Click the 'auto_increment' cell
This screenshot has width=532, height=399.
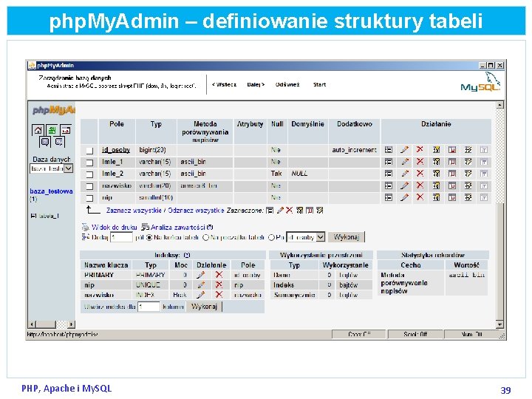click(x=354, y=149)
